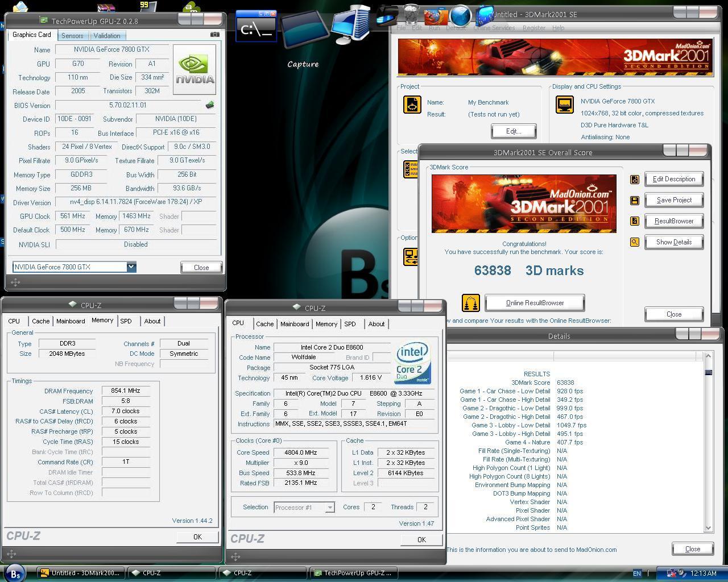Click the Show Details button
728x582 pixels.
(x=674, y=242)
